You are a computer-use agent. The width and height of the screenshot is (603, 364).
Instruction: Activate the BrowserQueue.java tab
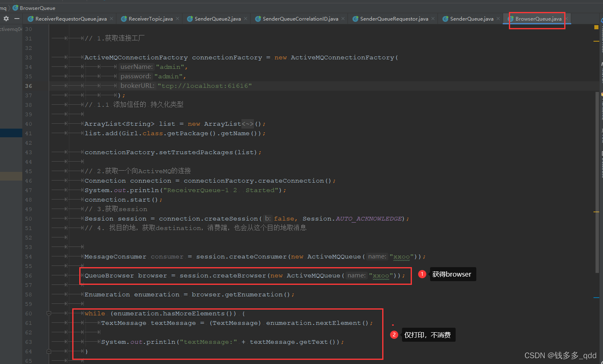point(538,19)
